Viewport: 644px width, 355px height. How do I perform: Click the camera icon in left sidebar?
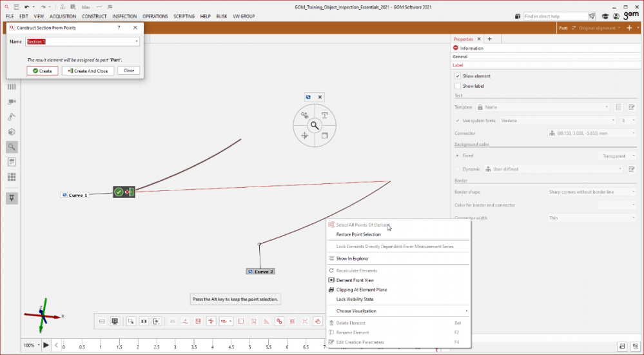pyautogui.click(x=12, y=102)
